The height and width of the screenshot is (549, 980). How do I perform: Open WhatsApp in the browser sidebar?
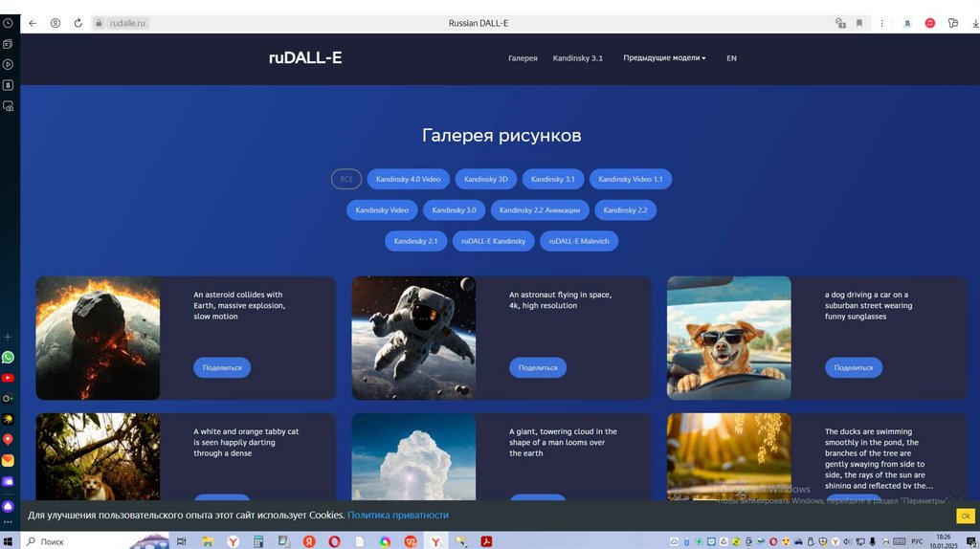(8, 358)
